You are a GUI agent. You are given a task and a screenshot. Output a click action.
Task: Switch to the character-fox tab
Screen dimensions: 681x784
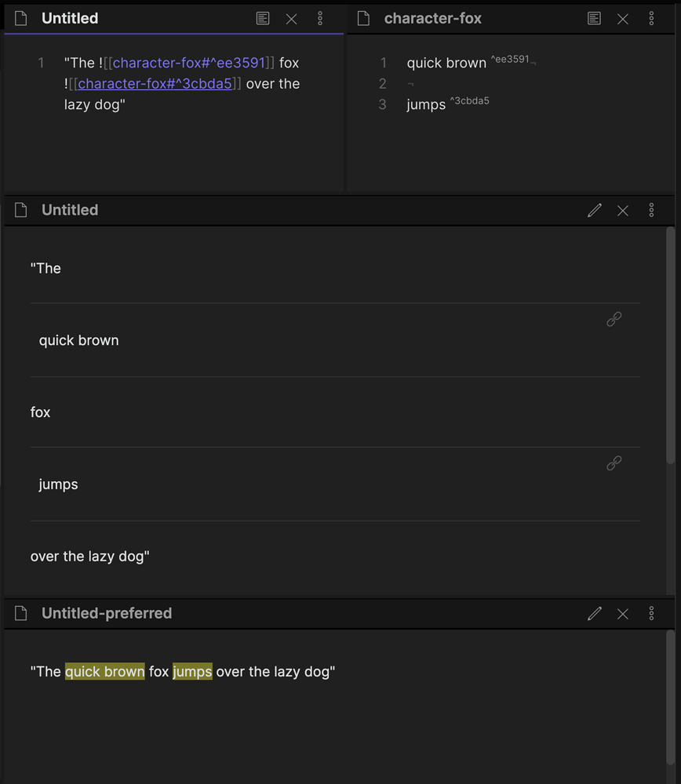[x=432, y=18]
